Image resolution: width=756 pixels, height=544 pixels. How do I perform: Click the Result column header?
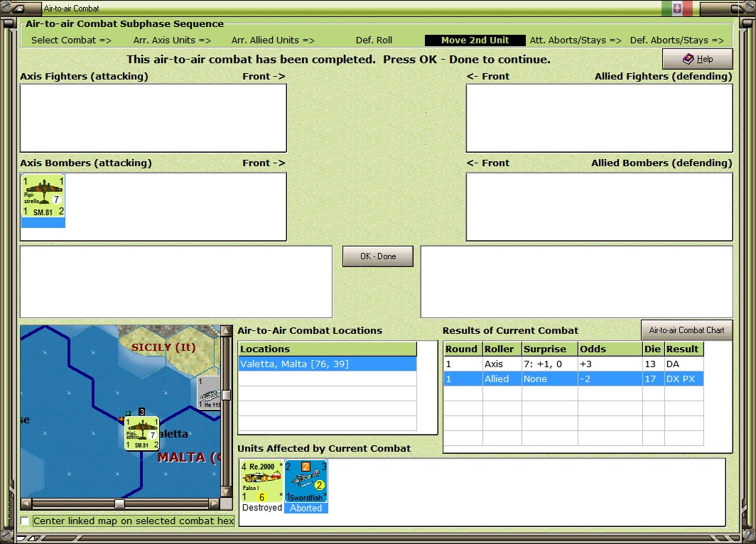point(684,349)
